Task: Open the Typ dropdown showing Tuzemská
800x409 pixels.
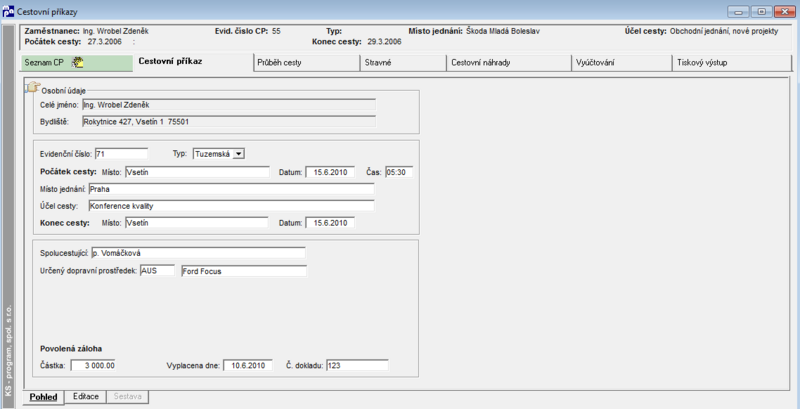Action: (x=239, y=154)
